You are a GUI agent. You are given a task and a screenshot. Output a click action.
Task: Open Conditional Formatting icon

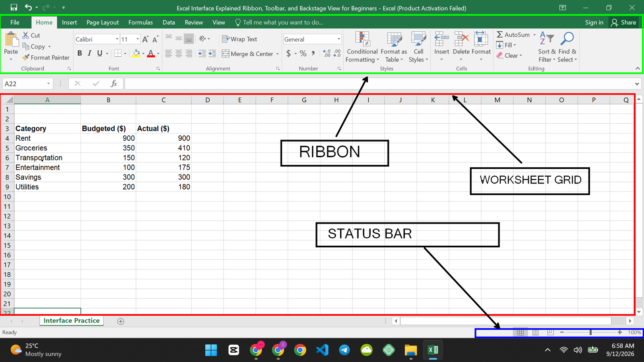tap(362, 39)
